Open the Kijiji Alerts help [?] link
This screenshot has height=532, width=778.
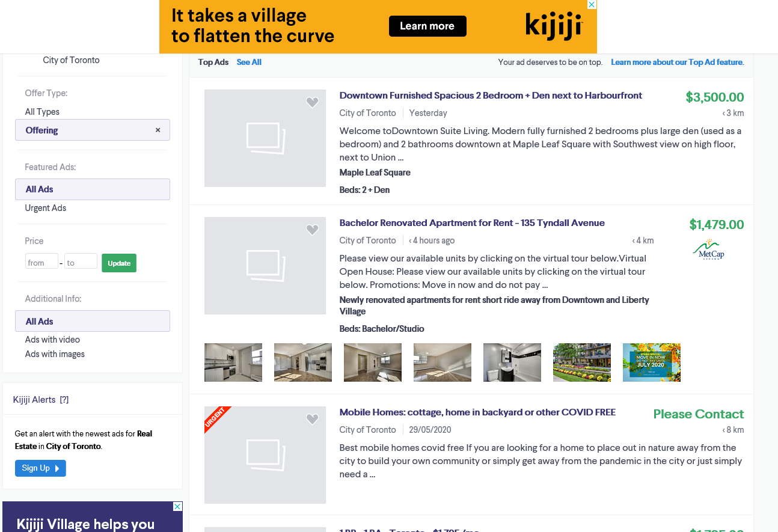[64, 400]
